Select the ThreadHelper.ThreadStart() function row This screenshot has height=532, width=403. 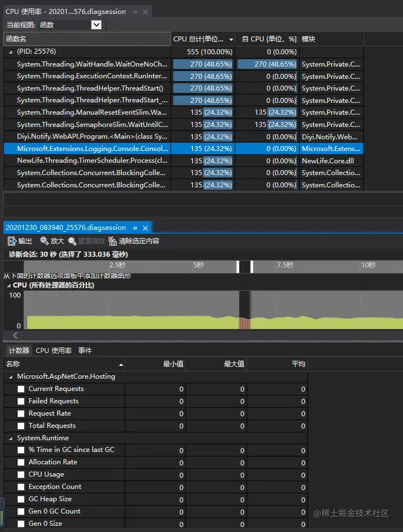pyautogui.click(x=183, y=88)
